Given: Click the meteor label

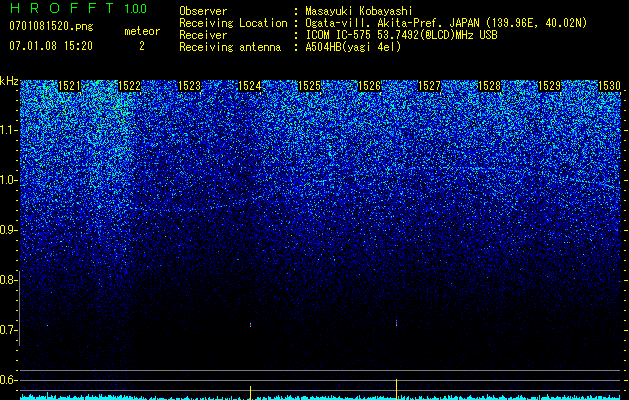Looking at the screenshot, I should (142, 31).
